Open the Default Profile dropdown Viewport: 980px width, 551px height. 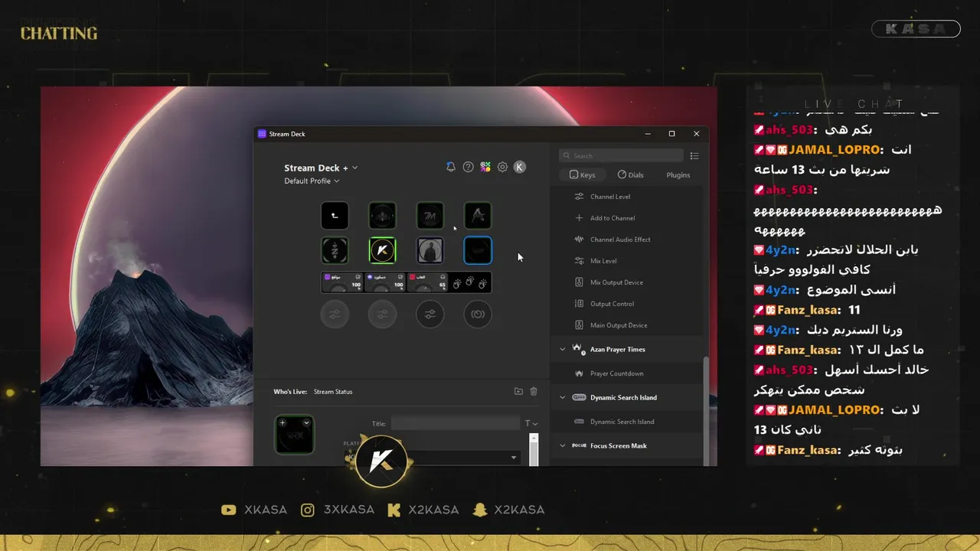pos(312,181)
